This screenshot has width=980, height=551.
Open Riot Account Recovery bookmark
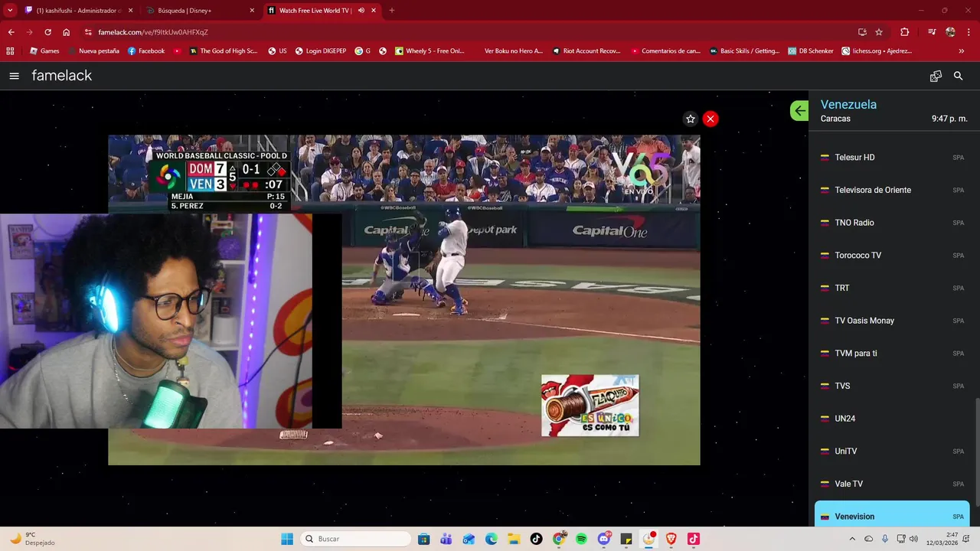click(586, 51)
